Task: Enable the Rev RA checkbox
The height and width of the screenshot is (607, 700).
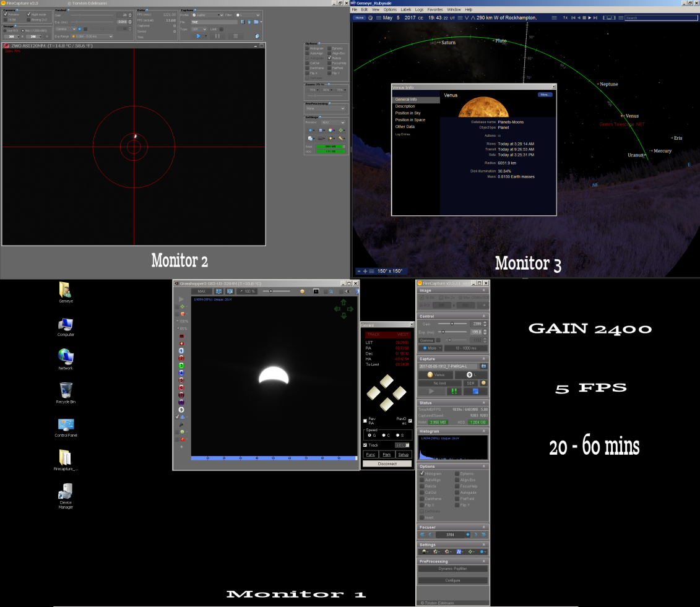Action: (365, 421)
